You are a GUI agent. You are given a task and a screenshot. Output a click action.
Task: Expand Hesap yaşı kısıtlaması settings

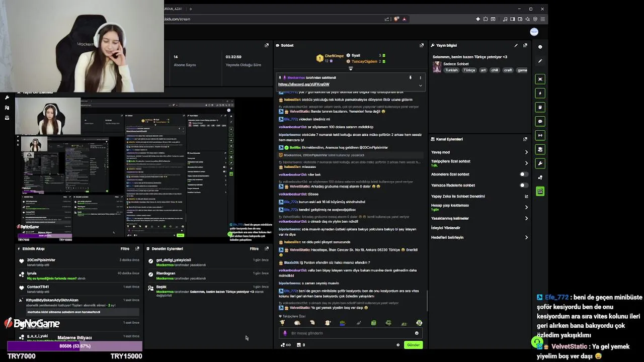tap(526, 207)
